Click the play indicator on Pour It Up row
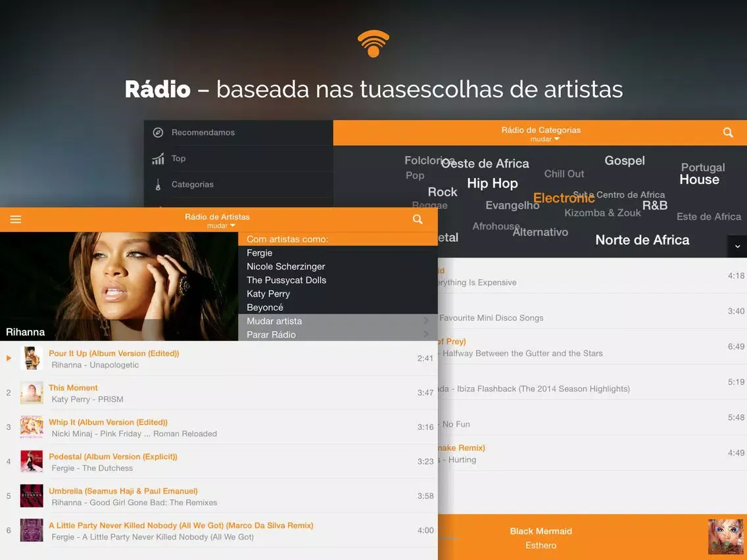Screen dimensions: 747x560 click(x=9, y=358)
